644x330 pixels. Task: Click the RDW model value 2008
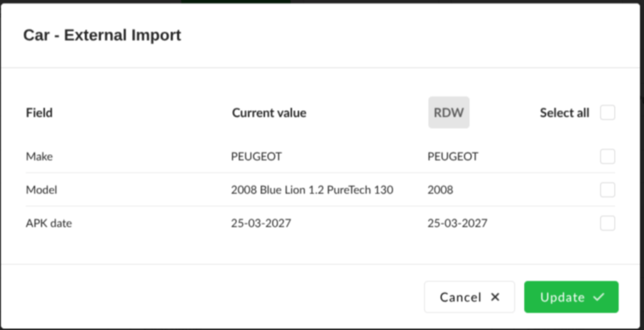coord(440,189)
